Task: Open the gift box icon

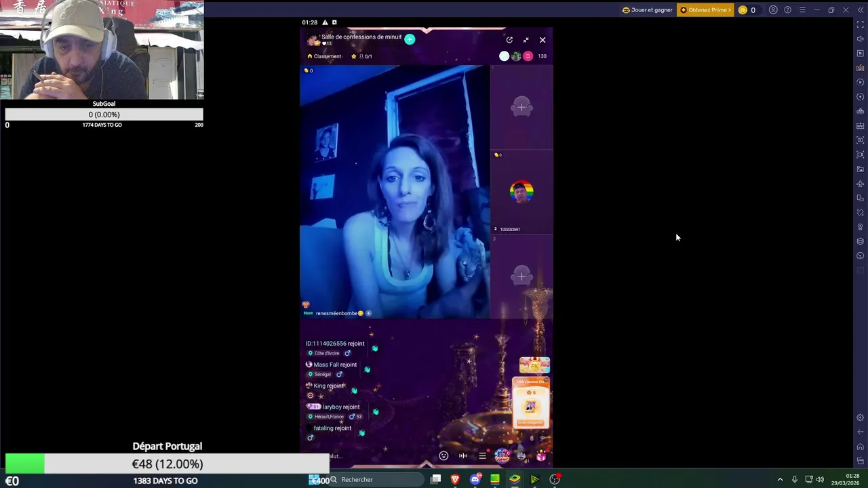Action: [x=541, y=456]
